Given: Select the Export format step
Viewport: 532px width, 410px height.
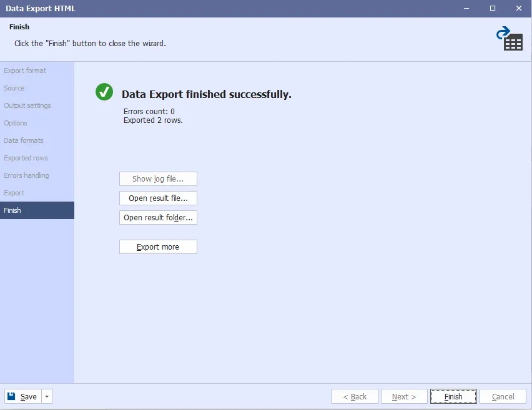Looking at the screenshot, I should [x=25, y=71].
